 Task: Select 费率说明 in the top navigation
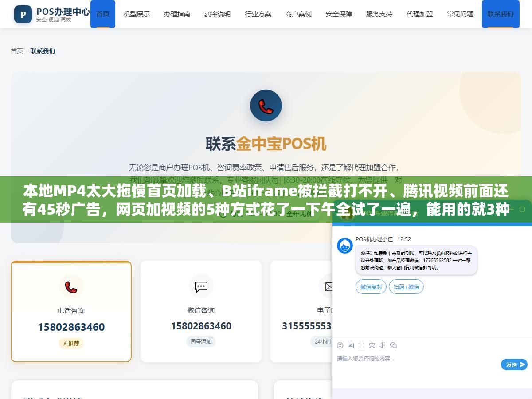coord(217,14)
